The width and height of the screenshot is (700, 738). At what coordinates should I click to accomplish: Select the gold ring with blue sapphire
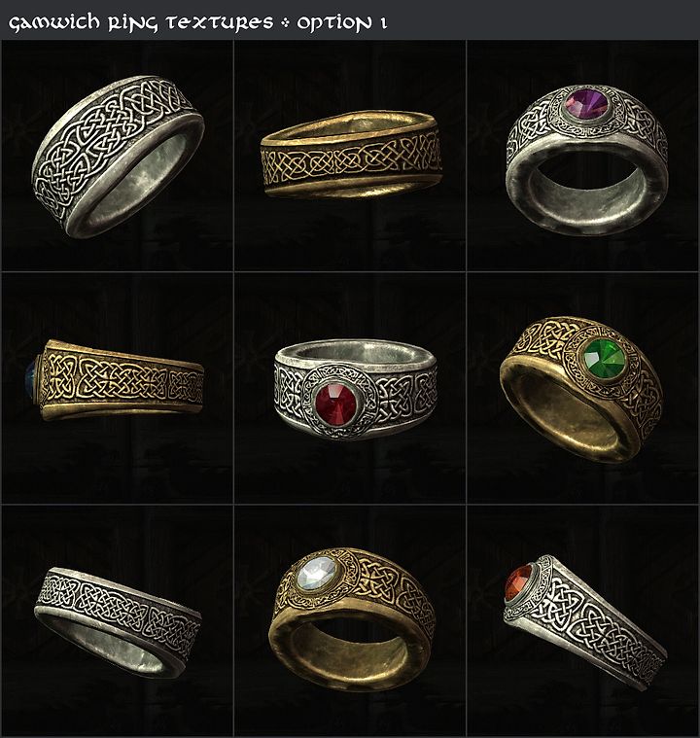[x=115, y=380]
